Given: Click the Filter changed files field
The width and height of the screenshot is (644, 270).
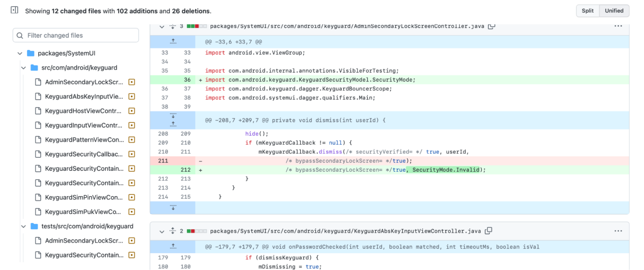Looking at the screenshot, I should (76, 36).
